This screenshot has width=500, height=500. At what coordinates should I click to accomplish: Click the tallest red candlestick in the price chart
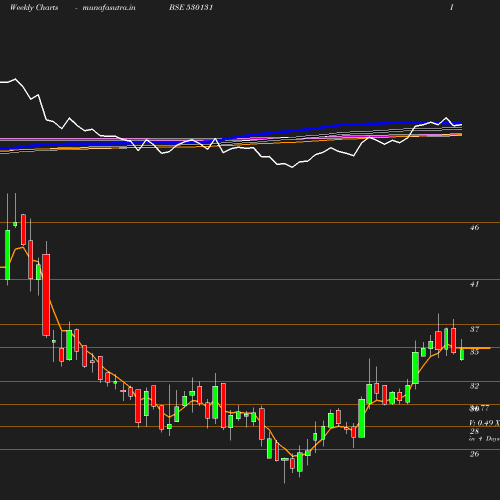click(46, 295)
